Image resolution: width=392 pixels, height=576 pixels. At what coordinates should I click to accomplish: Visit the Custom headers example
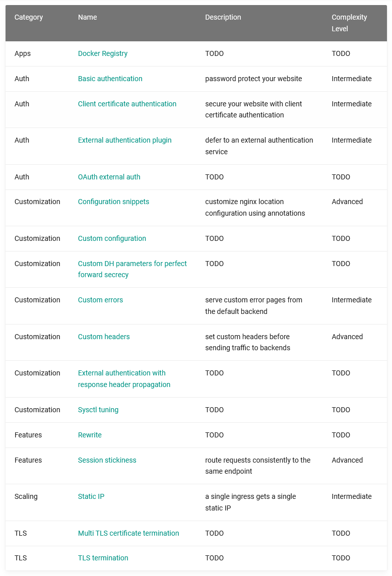[x=104, y=337]
